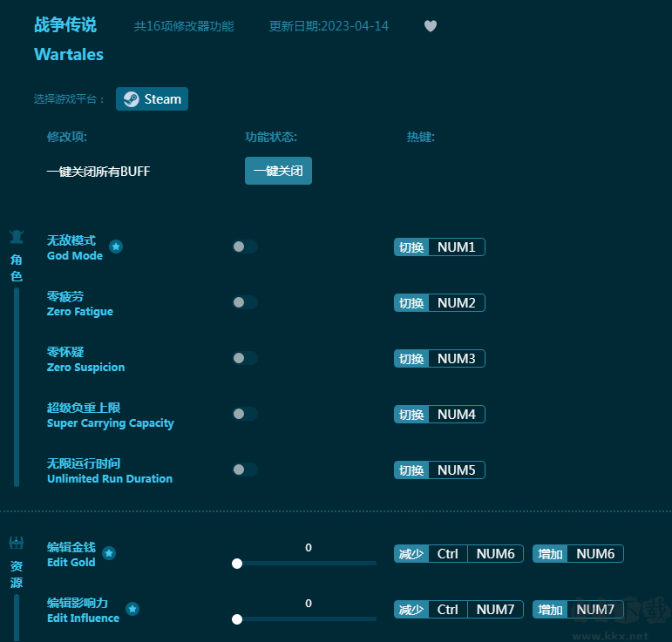Click Ctrl key of Edit Influence decrease
The width and height of the screenshot is (672, 642).
448,610
